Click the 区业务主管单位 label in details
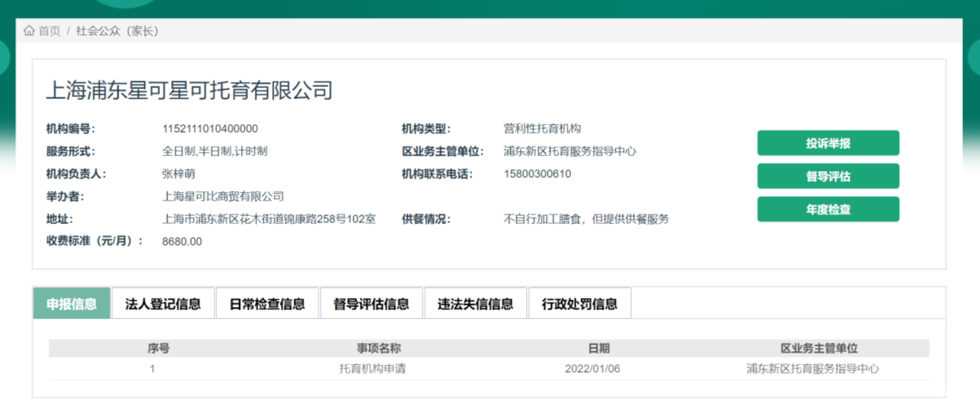Viewport: 980px width, 415px height. (443, 151)
